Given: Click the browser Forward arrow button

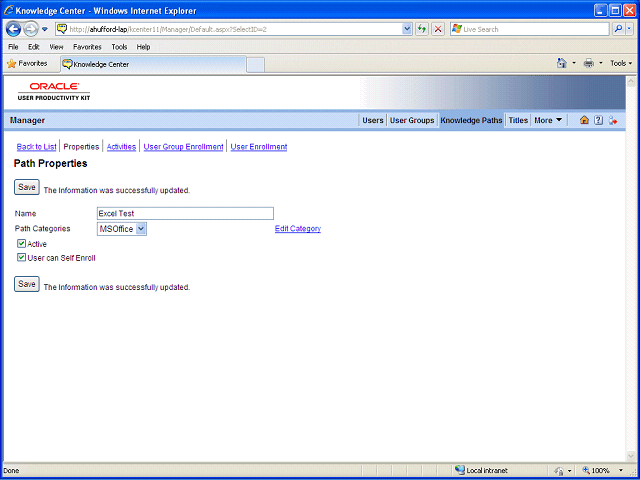Looking at the screenshot, I should (30, 29).
